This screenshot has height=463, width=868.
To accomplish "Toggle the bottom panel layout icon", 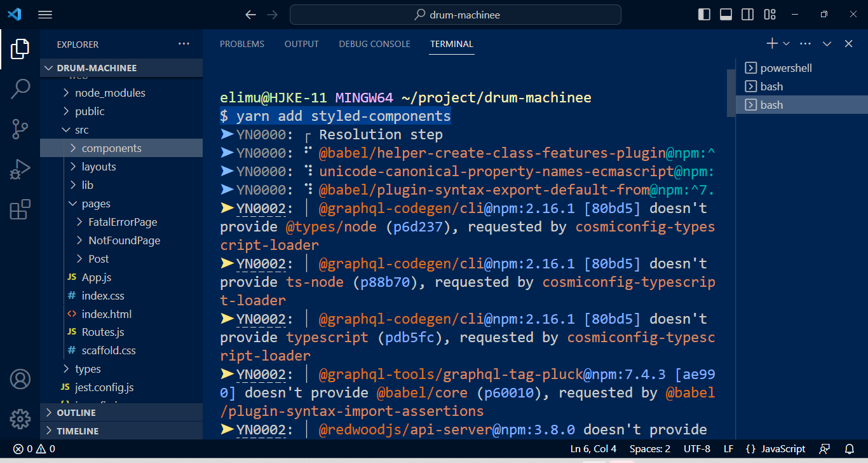I will pos(726,15).
